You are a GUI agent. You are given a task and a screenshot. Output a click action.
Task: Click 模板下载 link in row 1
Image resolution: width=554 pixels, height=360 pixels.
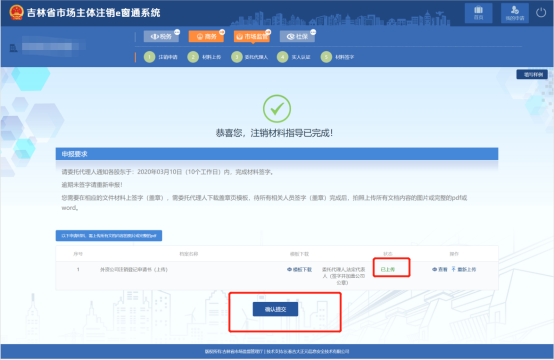point(300,270)
